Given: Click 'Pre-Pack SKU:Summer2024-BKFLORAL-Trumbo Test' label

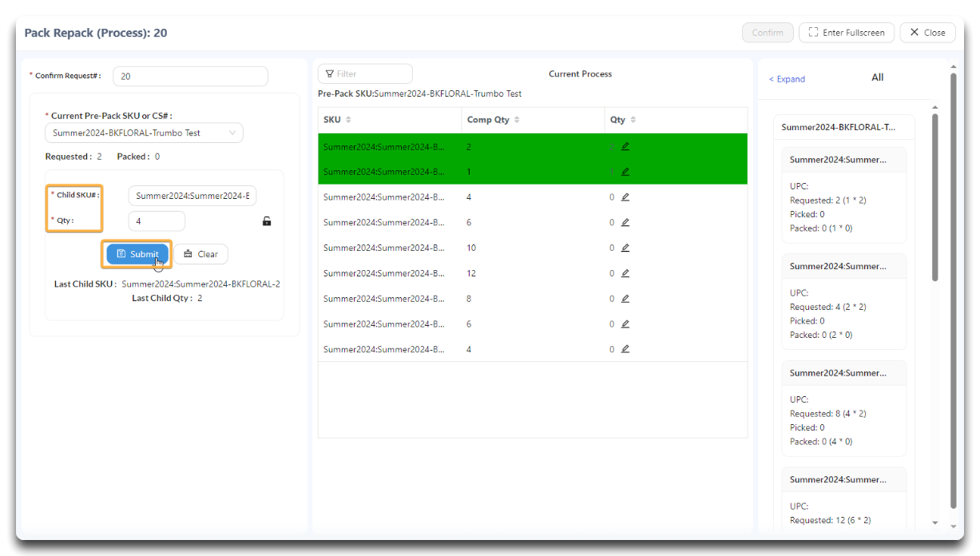Looking at the screenshot, I should (419, 93).
